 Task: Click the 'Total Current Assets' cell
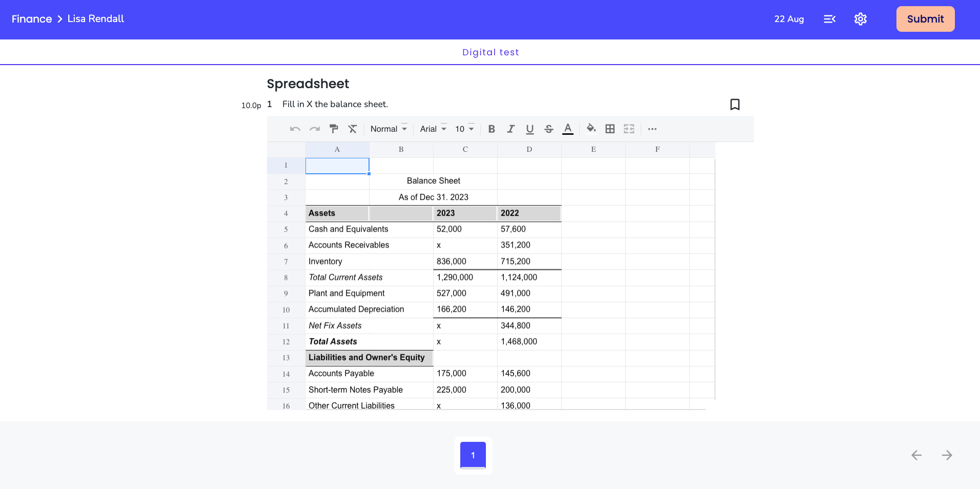point(369,278)
